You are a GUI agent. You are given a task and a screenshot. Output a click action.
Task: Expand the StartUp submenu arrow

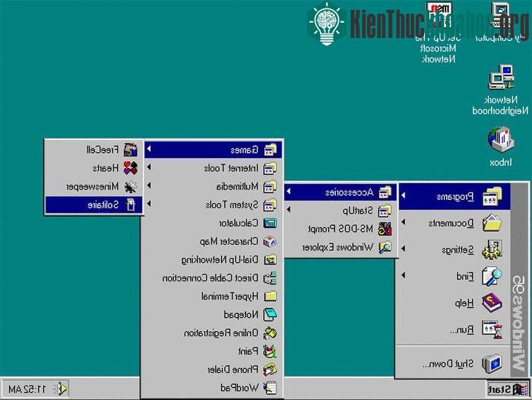point(288,210)
